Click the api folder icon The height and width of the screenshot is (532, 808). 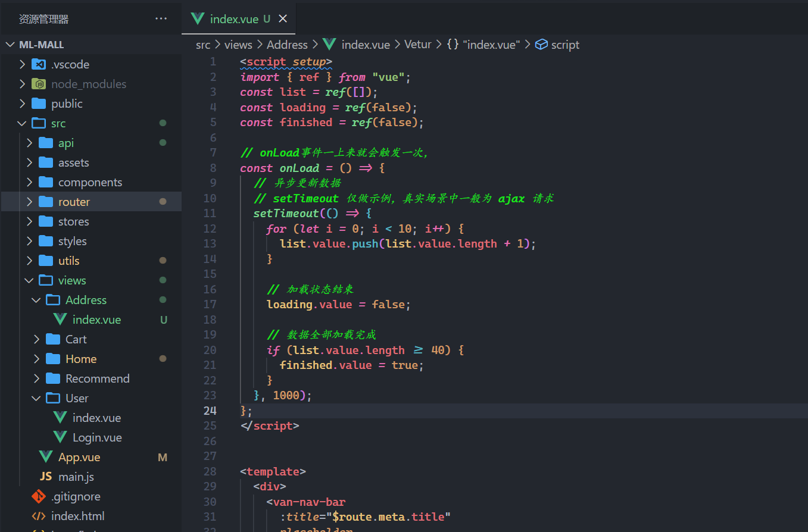point(46,143)
